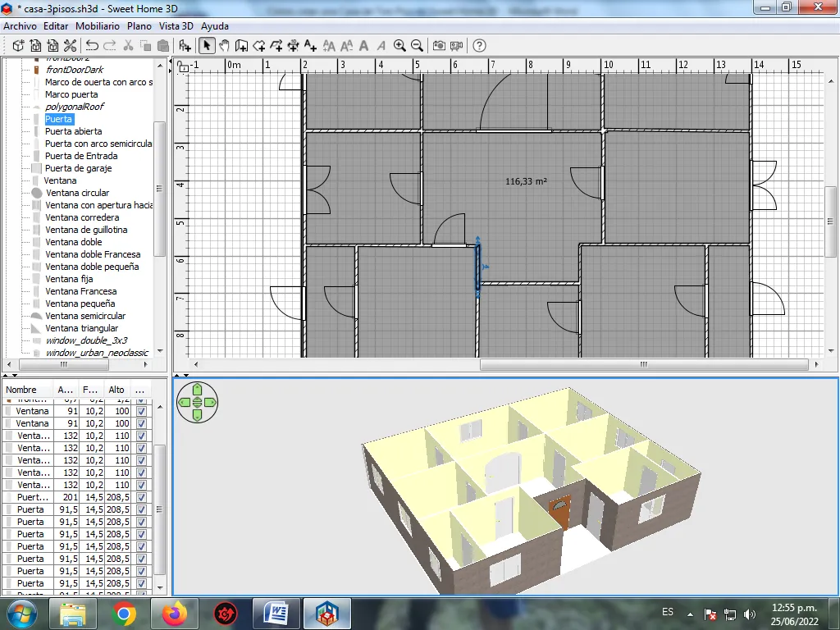Click the Create video camcorder icon
The width and height of the screenshot is (840, 630).
click(x=456, y=46)
